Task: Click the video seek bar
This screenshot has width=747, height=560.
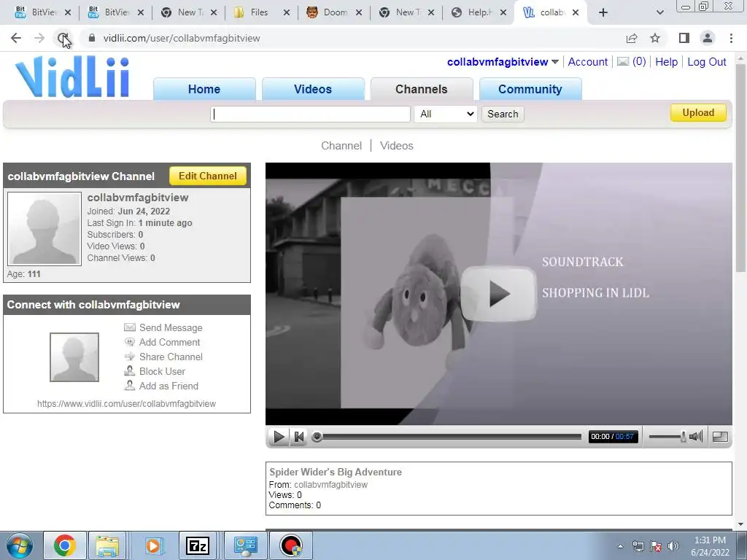Action: point(447,436)
